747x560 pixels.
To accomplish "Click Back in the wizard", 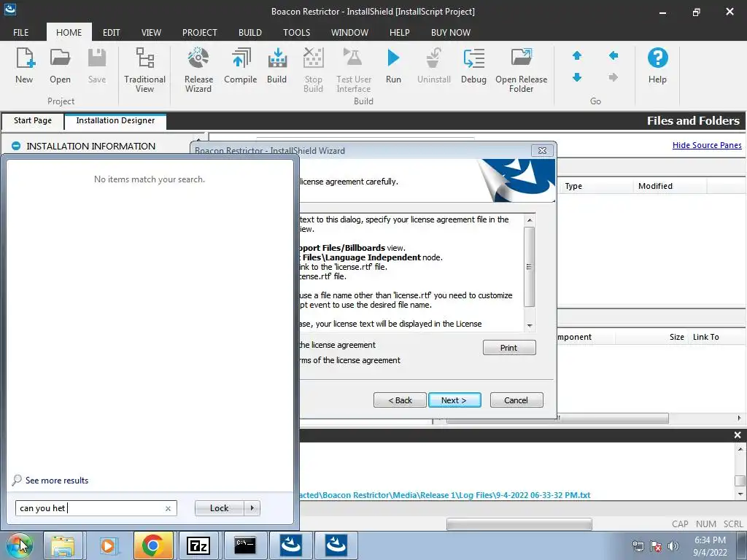I will [400, 400].
